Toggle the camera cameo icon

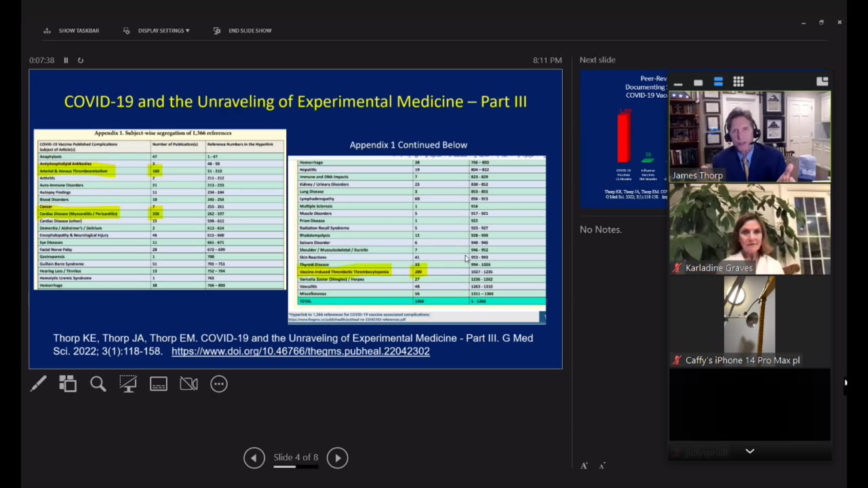pos(189,384)
